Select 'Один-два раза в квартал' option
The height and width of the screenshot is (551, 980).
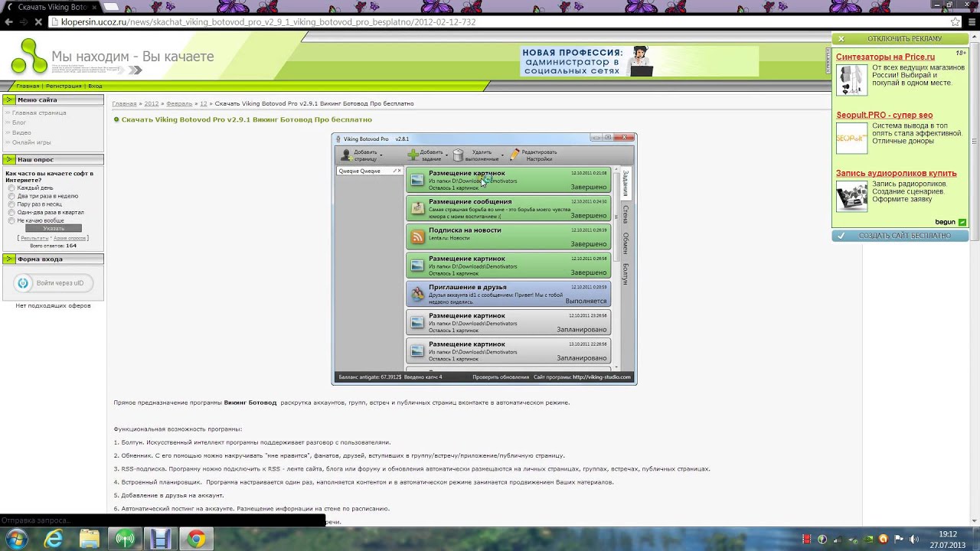tap(11, 213)
